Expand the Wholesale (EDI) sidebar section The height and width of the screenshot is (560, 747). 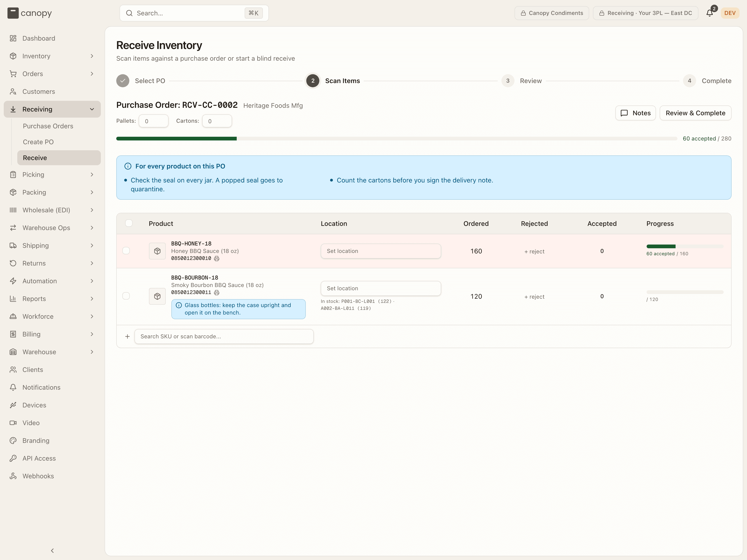pos(52,210)
